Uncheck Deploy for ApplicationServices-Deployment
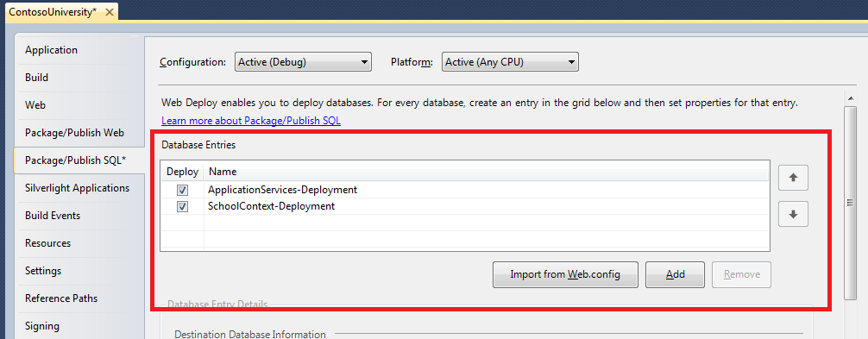 [x=182, y=190]
